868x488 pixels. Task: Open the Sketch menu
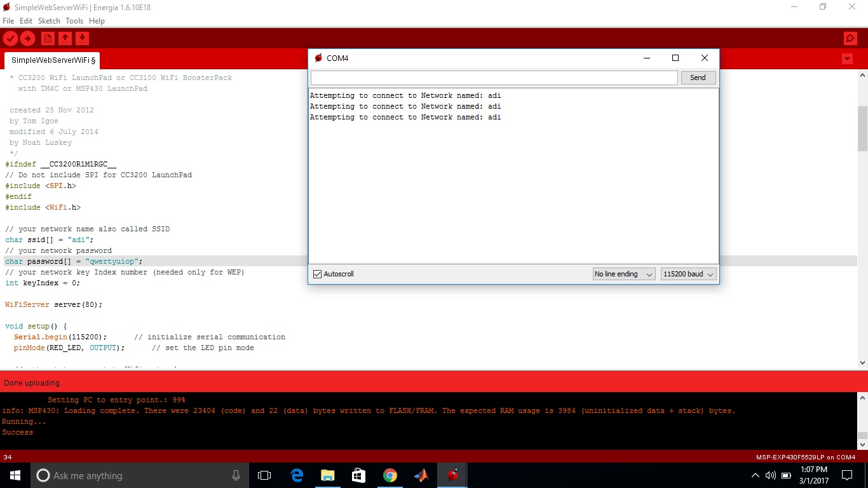click(49, 21)
